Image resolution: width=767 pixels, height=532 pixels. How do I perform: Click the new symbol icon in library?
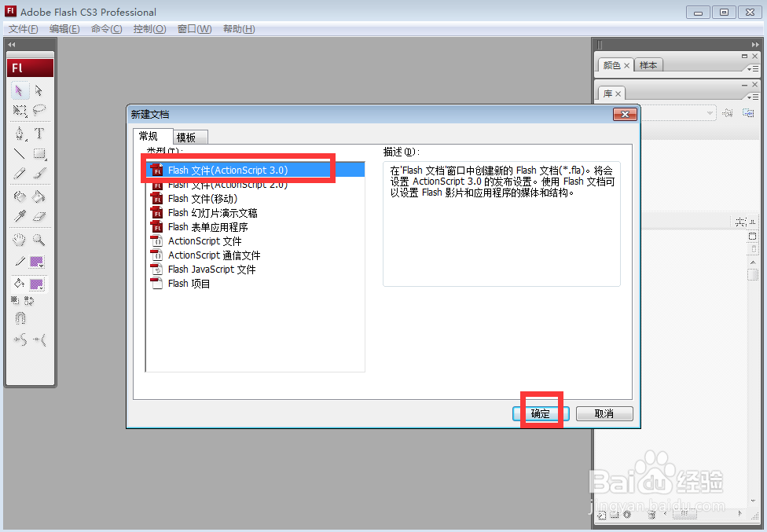click(x=602, y=515)
